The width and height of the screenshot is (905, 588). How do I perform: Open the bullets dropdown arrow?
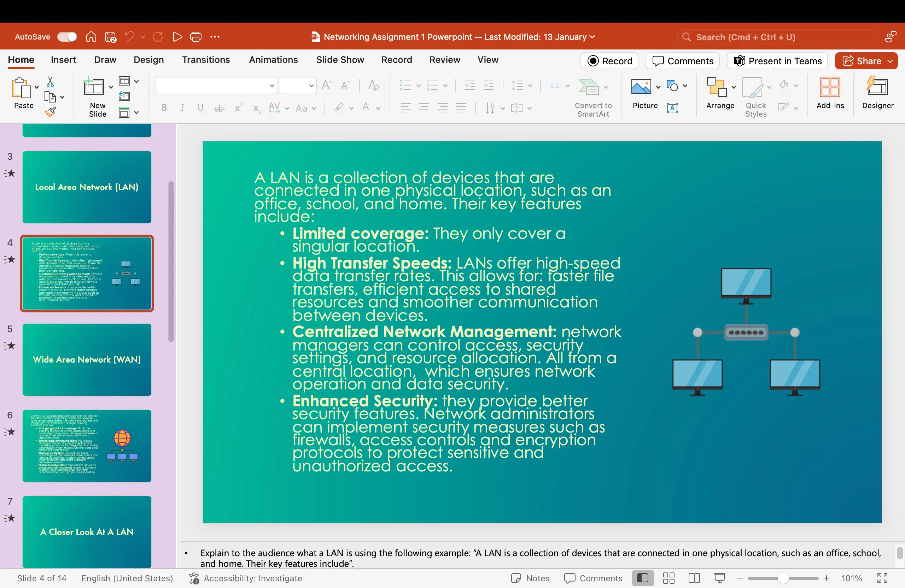coord(419,86)
